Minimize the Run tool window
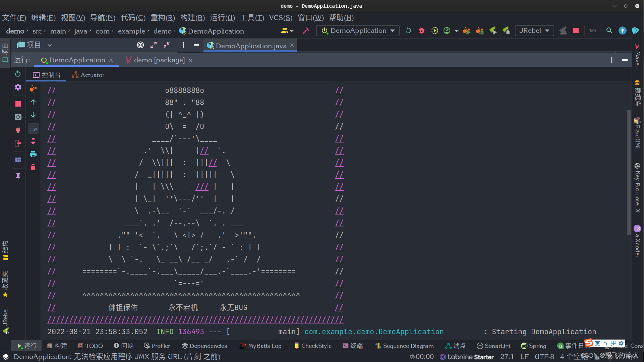This screenshot has height=362, width=644. [625, 60]
